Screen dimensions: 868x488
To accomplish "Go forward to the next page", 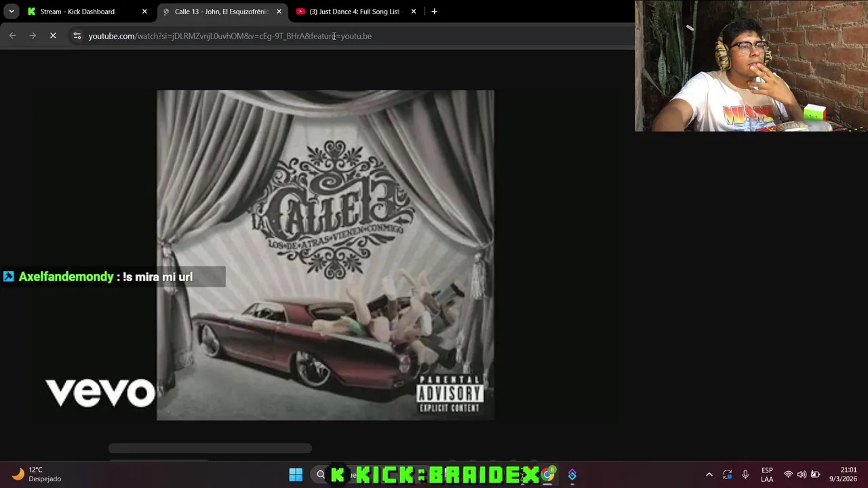I will (33, 36).
